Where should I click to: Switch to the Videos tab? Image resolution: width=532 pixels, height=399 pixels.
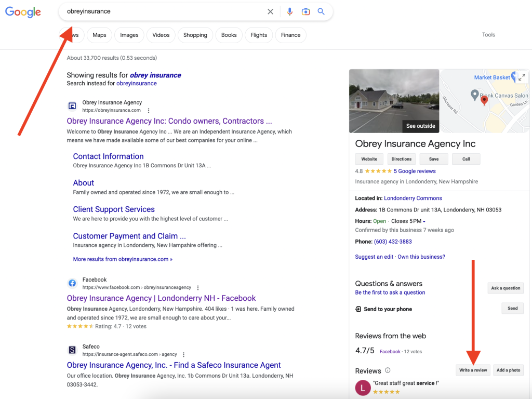(161, 35)
